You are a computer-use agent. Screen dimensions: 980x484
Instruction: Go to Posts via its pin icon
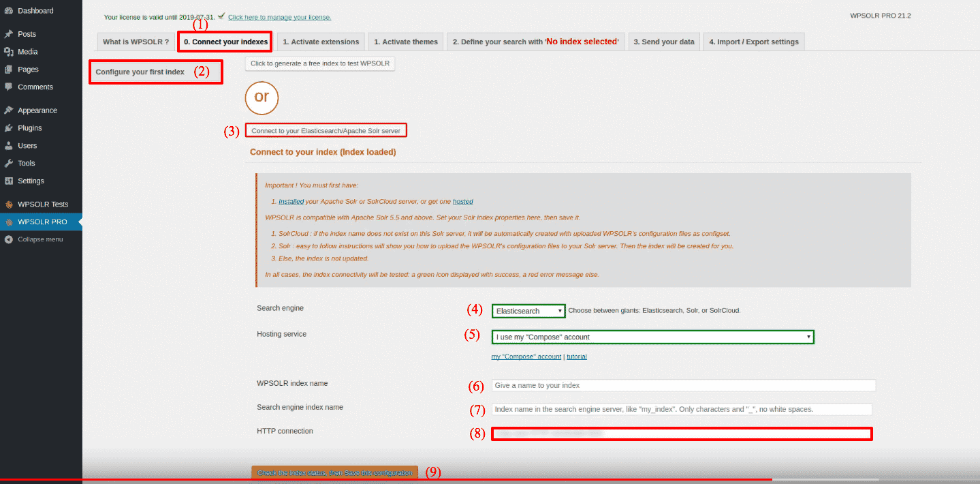click(9, 34)
